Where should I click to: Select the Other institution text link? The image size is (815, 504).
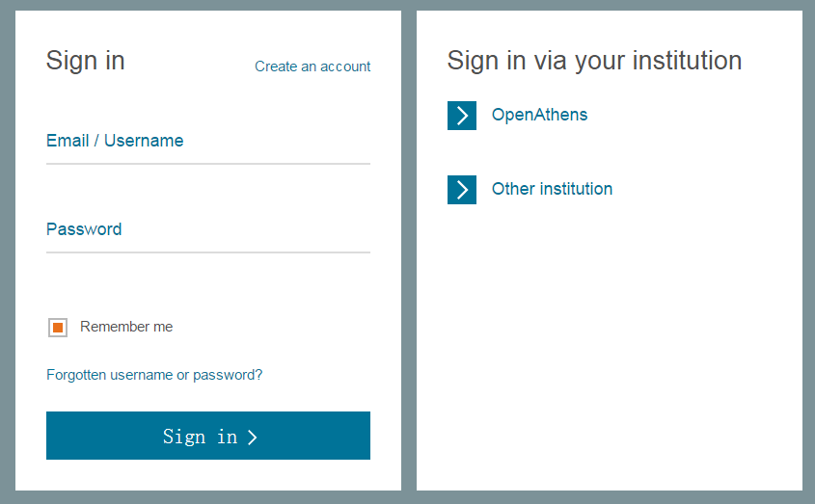point(552,189)
